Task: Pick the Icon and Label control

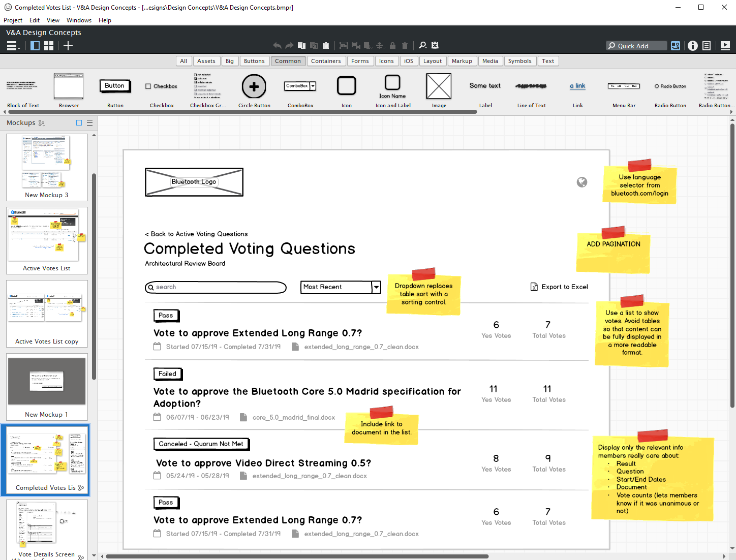Action: [x=393, y=91]
